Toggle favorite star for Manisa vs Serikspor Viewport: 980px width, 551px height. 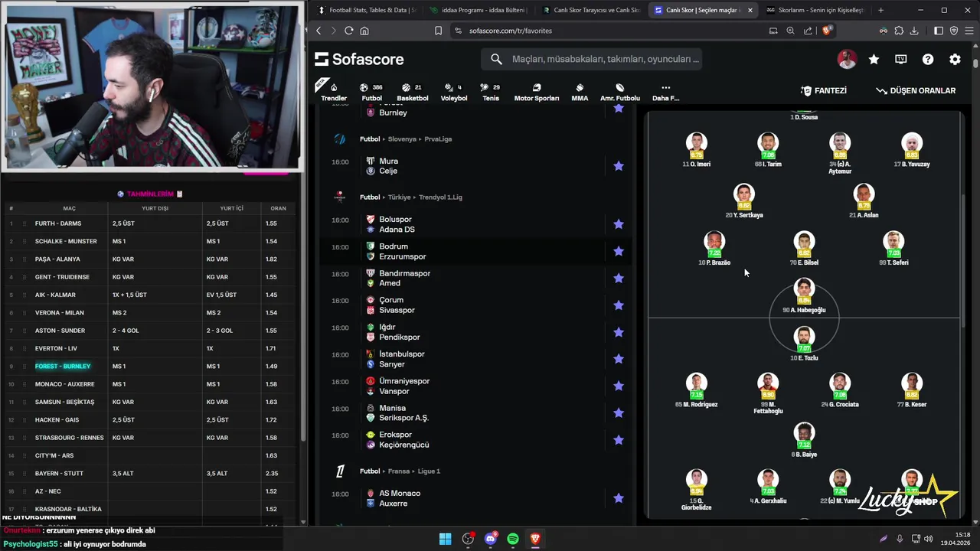[619, 412]
